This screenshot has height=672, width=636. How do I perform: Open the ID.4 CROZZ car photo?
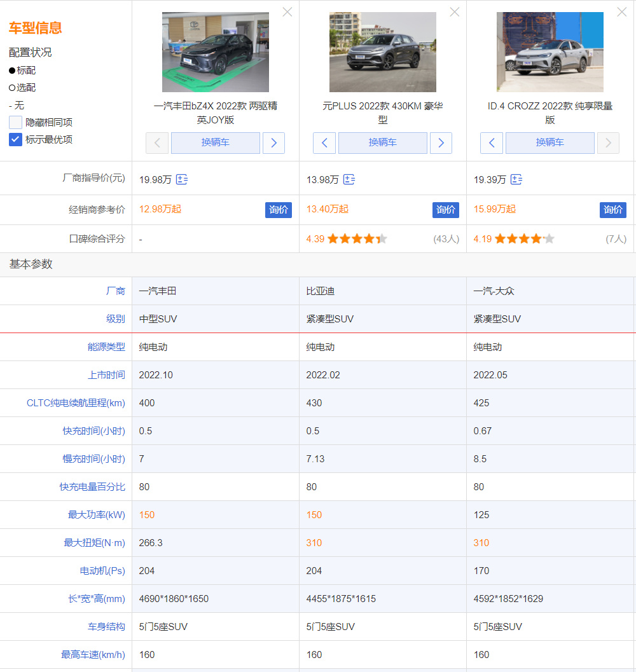pyautogui.click(x=550, y=52)
